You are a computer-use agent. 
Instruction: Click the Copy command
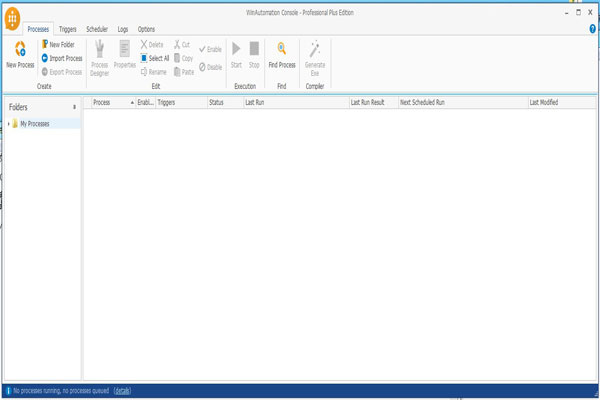(x=183, y=58)
